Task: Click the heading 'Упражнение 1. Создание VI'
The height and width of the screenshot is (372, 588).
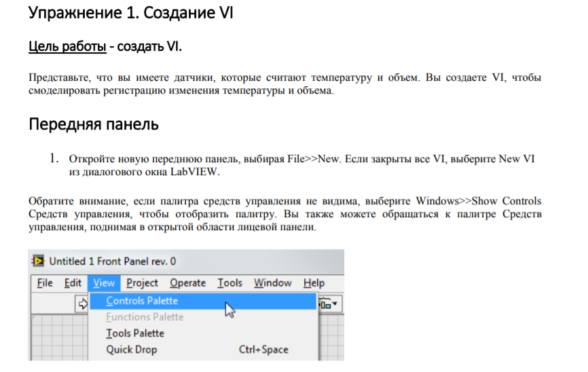Action: (x=131, y=13)
